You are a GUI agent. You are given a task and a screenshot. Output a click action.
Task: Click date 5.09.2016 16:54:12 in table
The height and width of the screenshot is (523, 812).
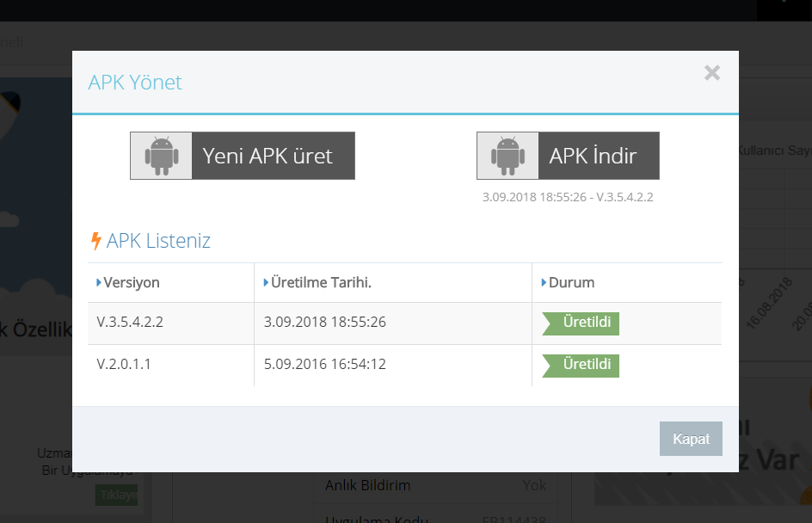(324, 364)
